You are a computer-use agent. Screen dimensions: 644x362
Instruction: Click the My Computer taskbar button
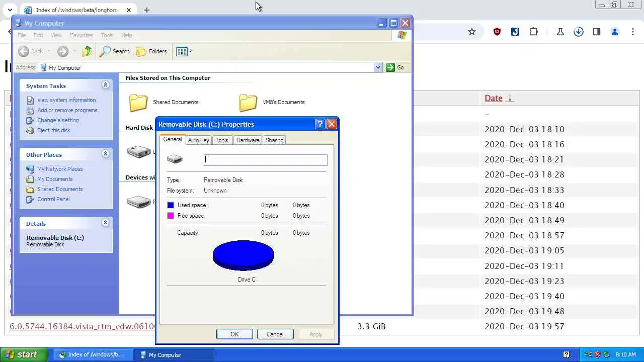[175, 355]
